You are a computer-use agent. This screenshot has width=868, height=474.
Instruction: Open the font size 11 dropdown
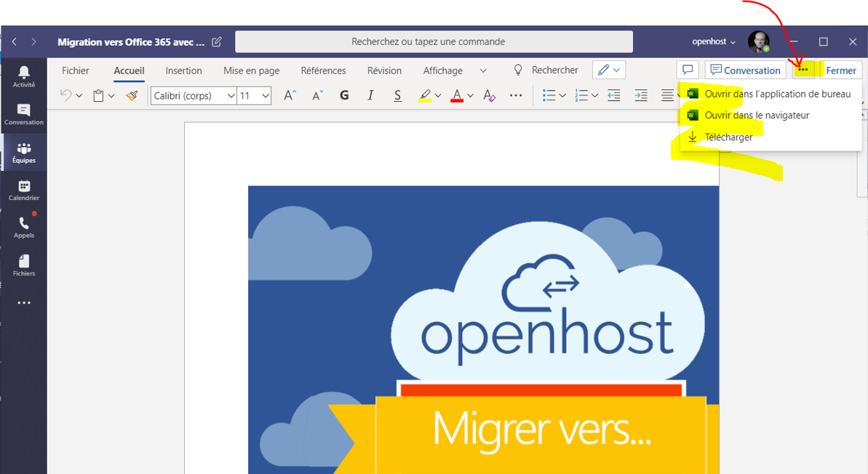pos(255,95)
